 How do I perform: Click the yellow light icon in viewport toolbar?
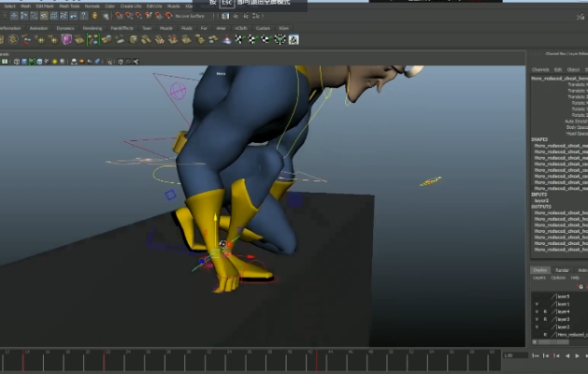(55, 62)
